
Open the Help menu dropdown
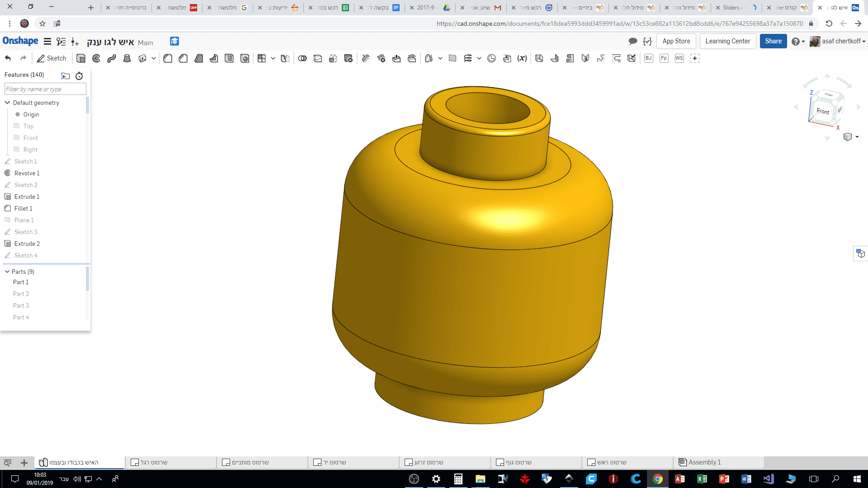798,42
